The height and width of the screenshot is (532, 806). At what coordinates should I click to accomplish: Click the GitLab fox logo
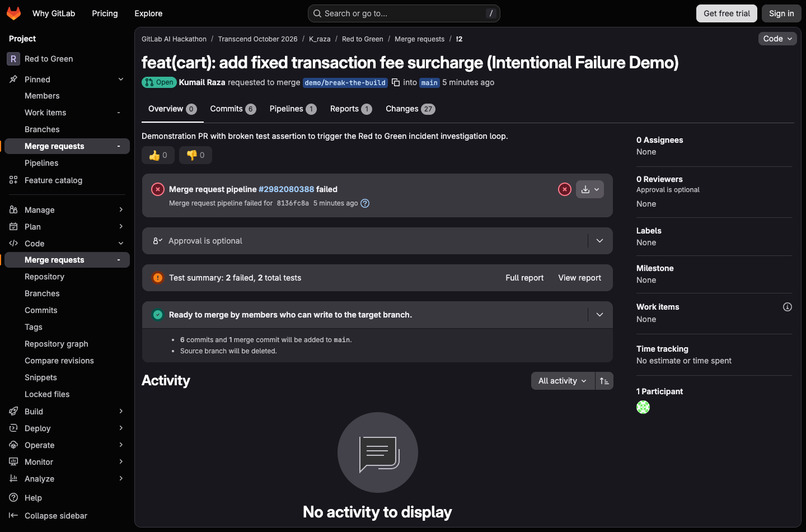14,13
